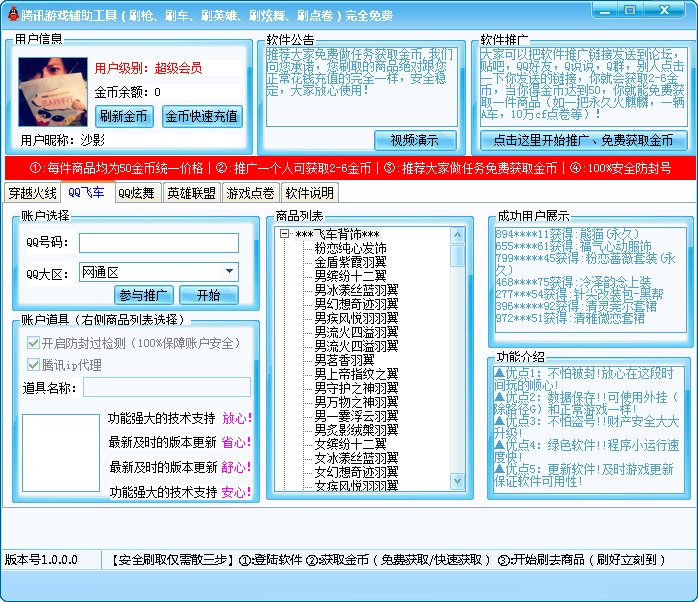The width and height of the screenshot is (698, 602).
Task: Maximize the window using the square button
Action: pyautogui.click(x=630, y=11)
